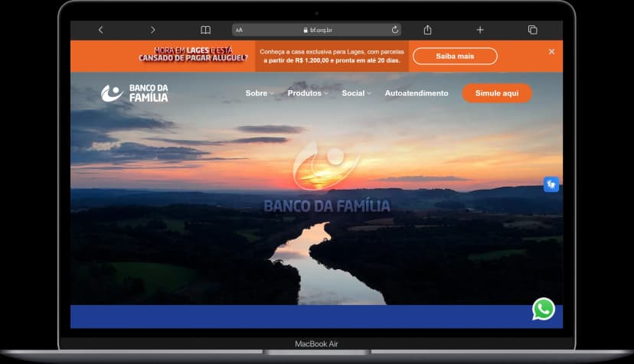The width and height of the screenshot is (634, 364).
Task: Click the browser forward arrow
Action: [152, 30]
